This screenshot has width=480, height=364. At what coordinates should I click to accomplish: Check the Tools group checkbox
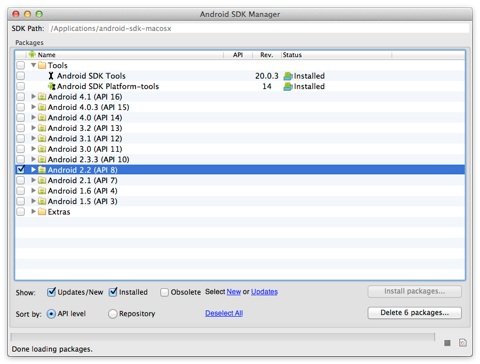(21, 65)
